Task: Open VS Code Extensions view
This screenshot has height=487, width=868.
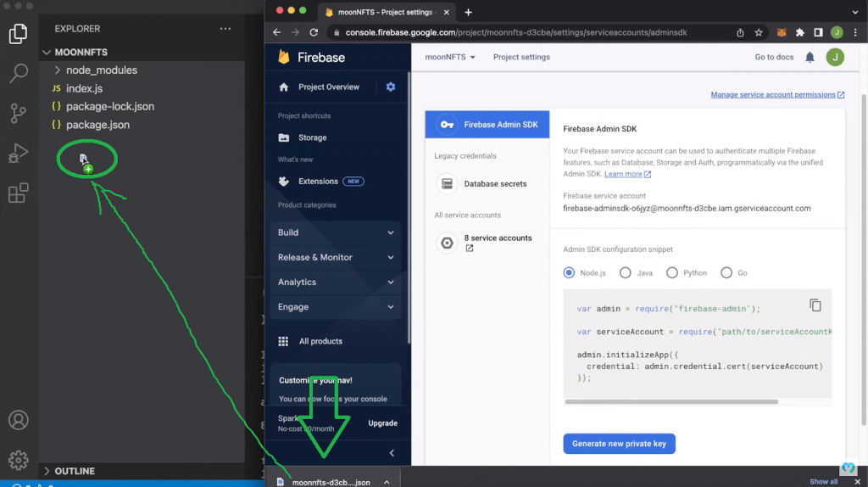Action: (19, 193)
